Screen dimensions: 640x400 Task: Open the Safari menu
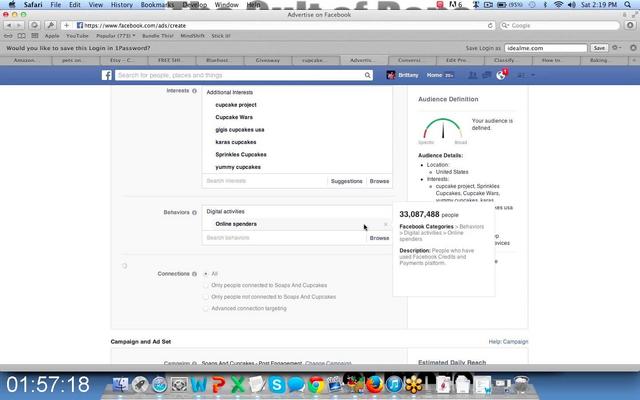coord(33,4)
